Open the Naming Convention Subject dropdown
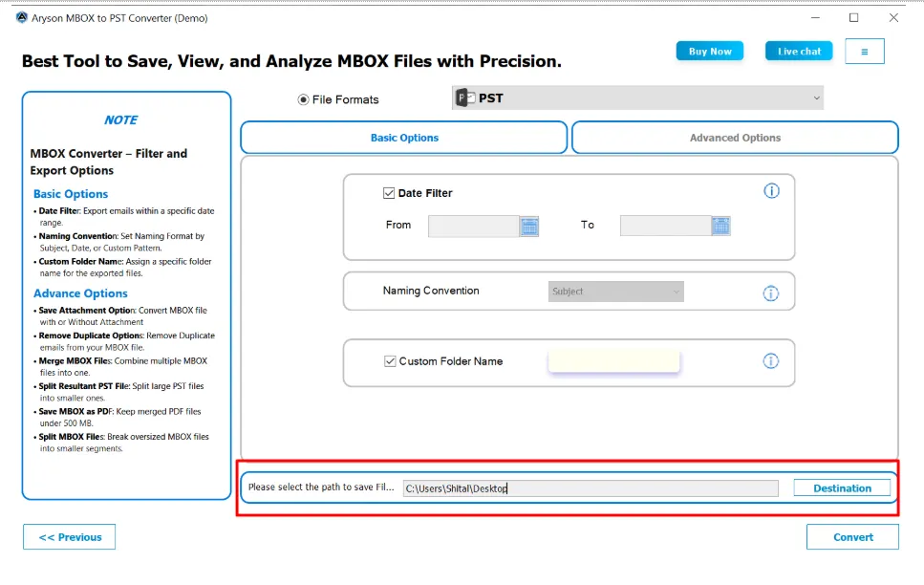924x585 pixels. [615, 292]
